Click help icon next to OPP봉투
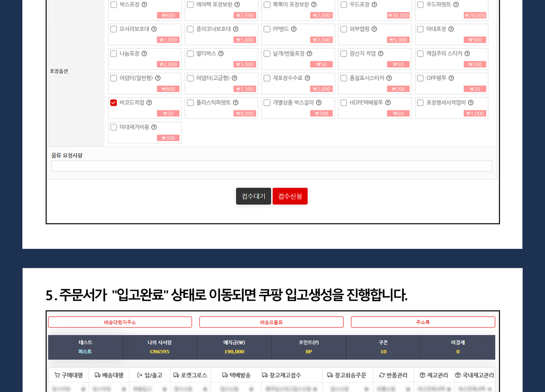Viewport: 545px width, 392px height. tap(451, 78)
